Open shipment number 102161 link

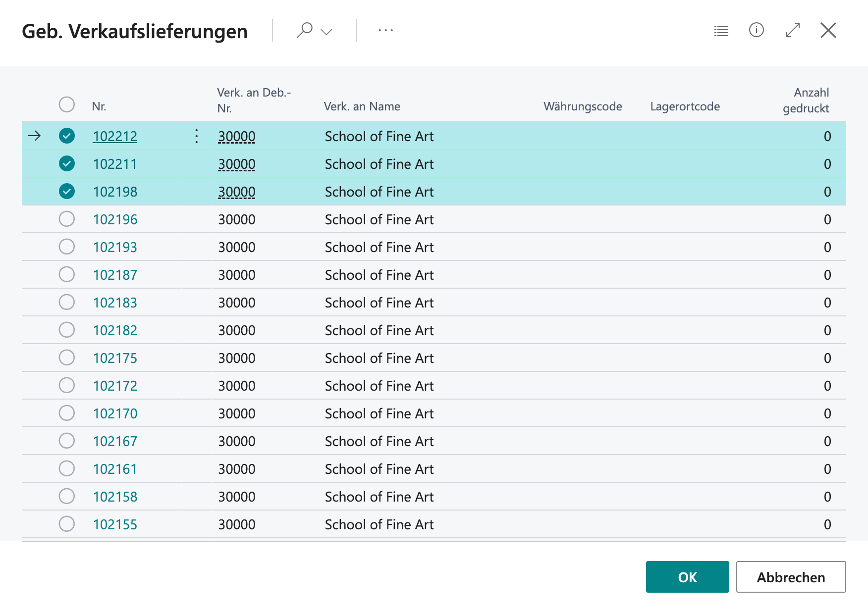tap(115, 469)
